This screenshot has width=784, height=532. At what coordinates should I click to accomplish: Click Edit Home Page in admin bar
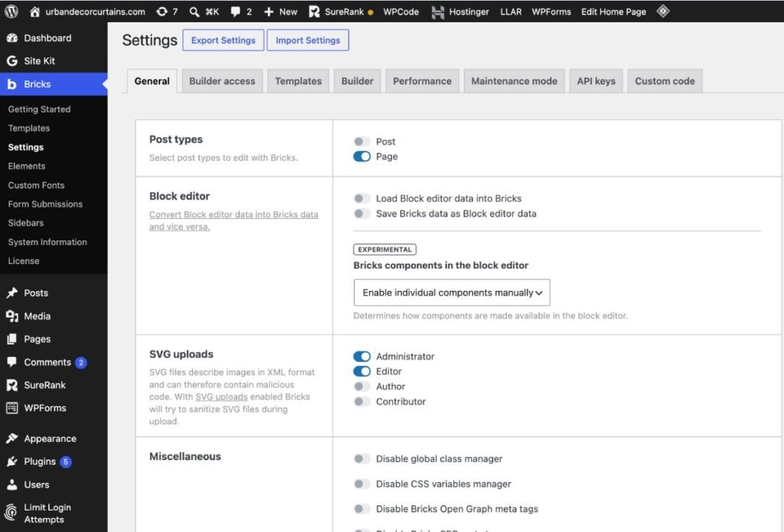(x=613, y=11)
